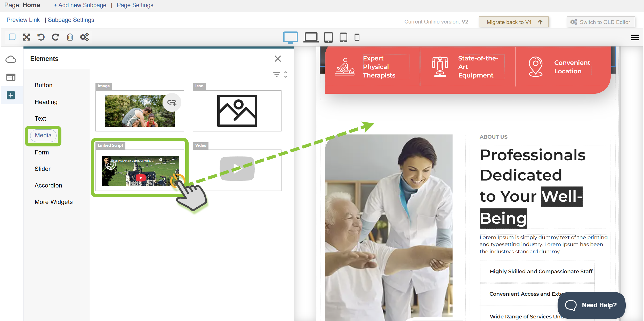The height and width of the screenshot is (321, 644).
Task: Open the Preview Link
Action: [23, 20]
